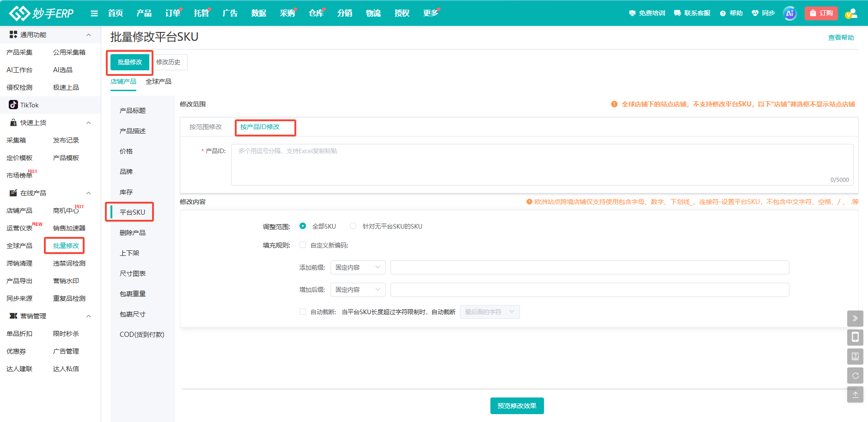This screenshot has height=422, width=868.
Task: Collapse the 营销管理 section
Action: click(x=89, y=316)
